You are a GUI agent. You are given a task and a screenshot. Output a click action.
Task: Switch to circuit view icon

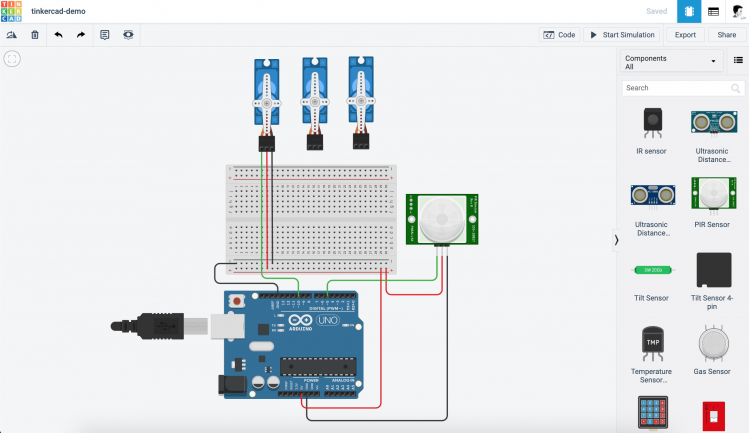tap(689, 11)
